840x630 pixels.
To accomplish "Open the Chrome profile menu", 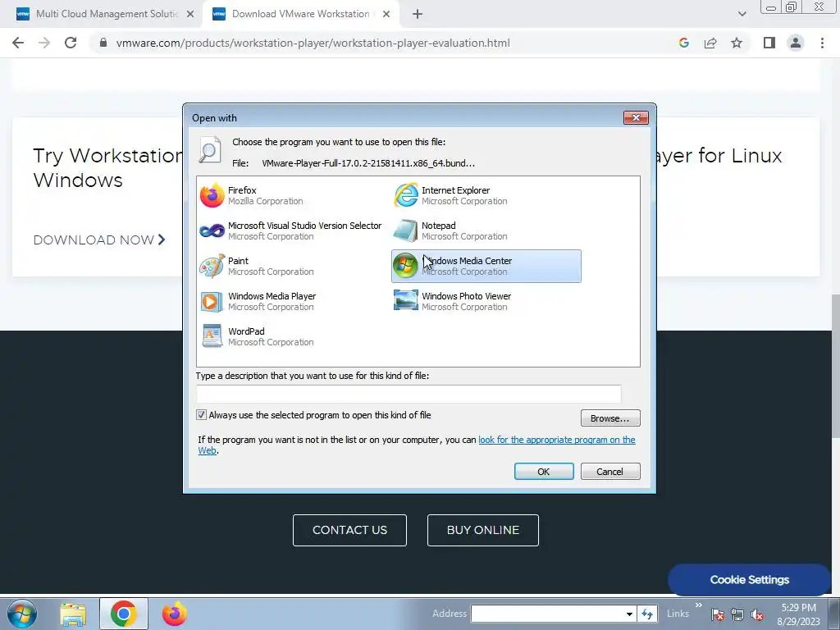I will [796, 43].
